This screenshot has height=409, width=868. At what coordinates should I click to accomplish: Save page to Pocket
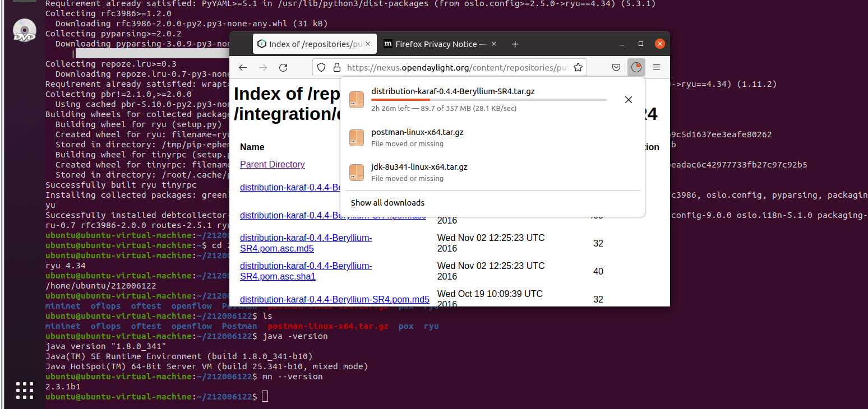[616, 67]
